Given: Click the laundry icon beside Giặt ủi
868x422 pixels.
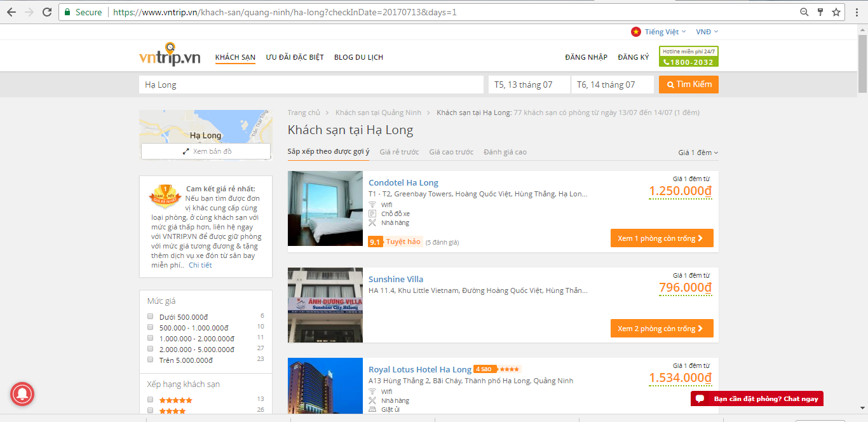Looking at the screenshot, I should click(372, 409).
